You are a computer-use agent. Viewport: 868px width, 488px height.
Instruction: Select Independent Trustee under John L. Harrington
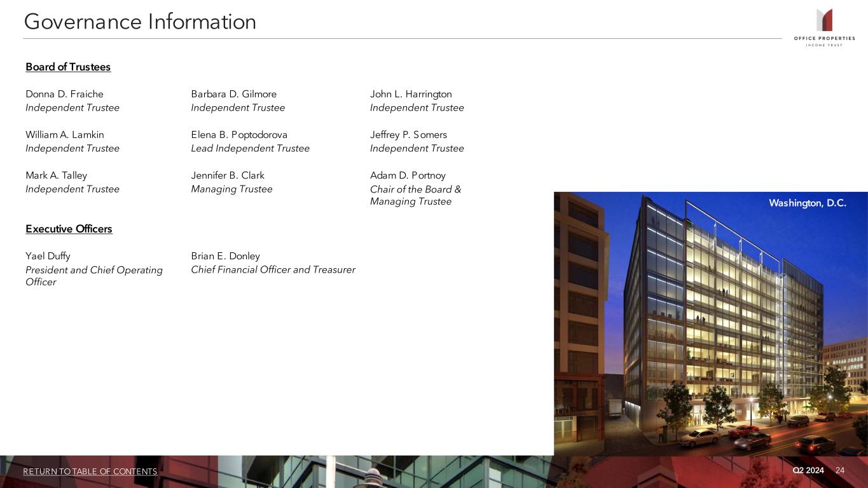pyautogui.click(x=417, y=107)
